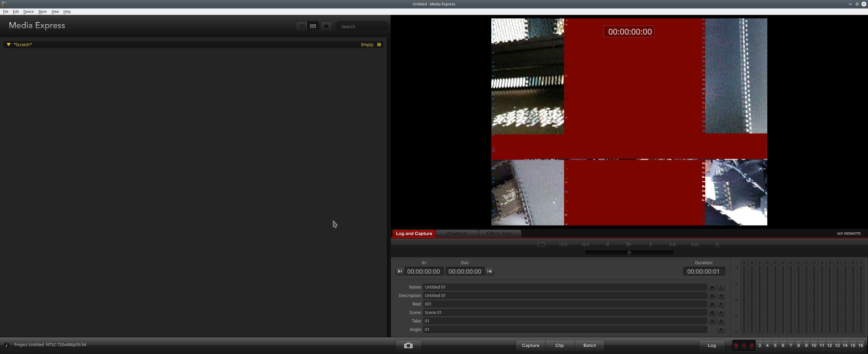The width and height of the screenshot is (868, 354).
Task: Collapse the Scratch bin triangle
Action: point(8,44)
